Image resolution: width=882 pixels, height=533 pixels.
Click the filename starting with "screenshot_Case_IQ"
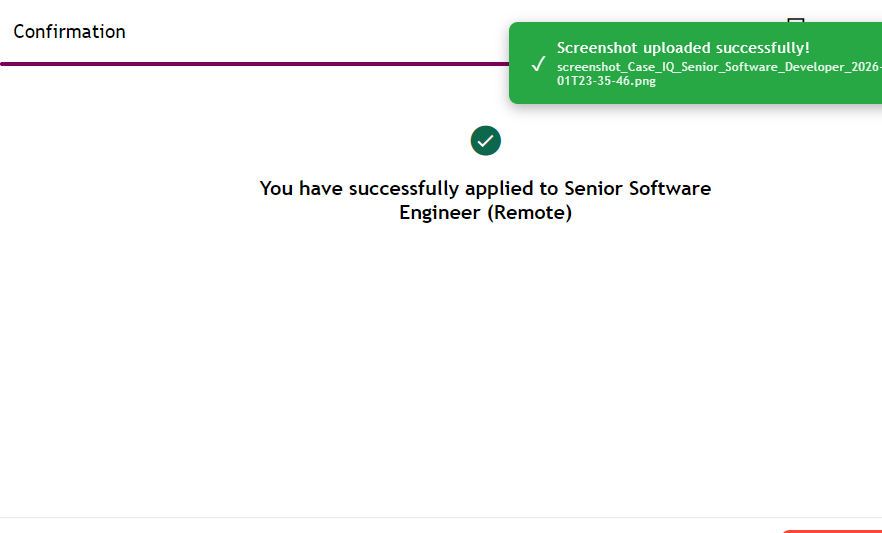point(718,67)
